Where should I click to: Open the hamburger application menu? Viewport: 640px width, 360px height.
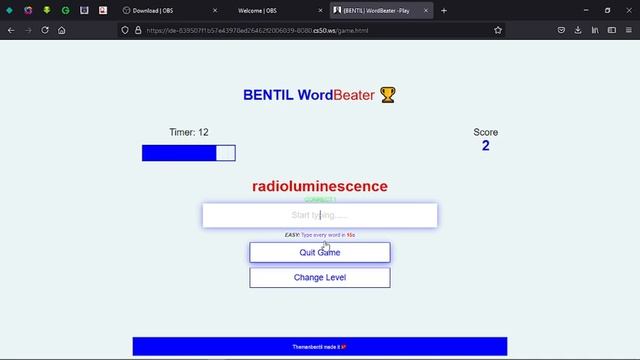(629, 30)
